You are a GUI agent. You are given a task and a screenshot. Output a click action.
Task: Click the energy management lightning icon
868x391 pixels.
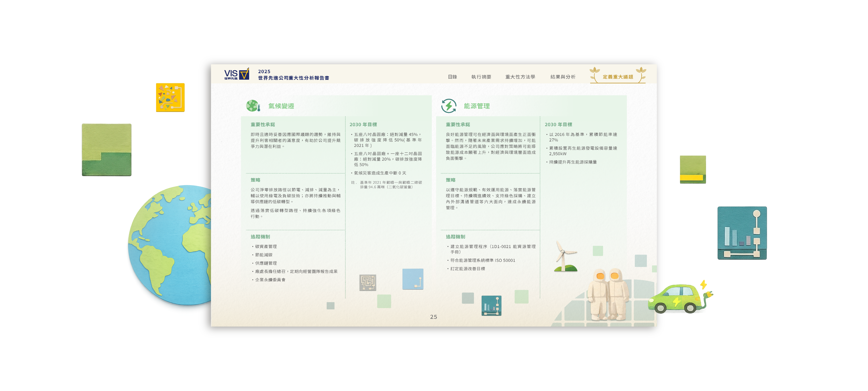[448, 106]
